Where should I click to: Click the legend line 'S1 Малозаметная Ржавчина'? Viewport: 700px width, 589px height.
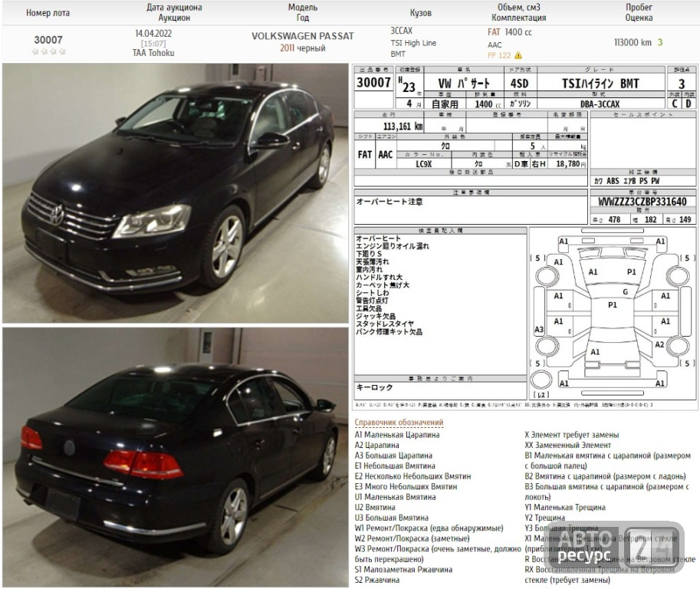tap(403, 569)
